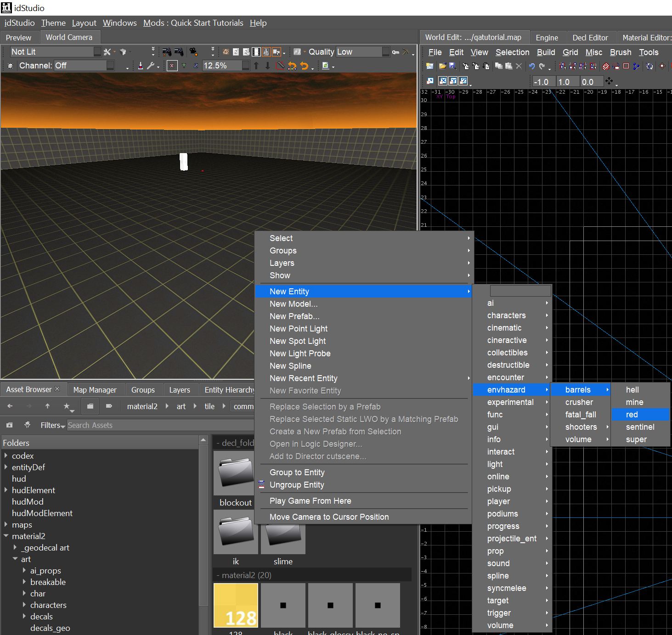Click the blue undo arrow in World Edit
The height and width of the screenshot is (635, 672).
tap(531, 66)
